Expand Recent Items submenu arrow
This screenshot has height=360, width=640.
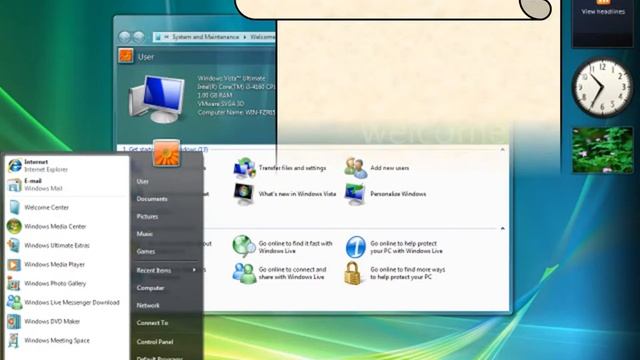pos(194,270)
